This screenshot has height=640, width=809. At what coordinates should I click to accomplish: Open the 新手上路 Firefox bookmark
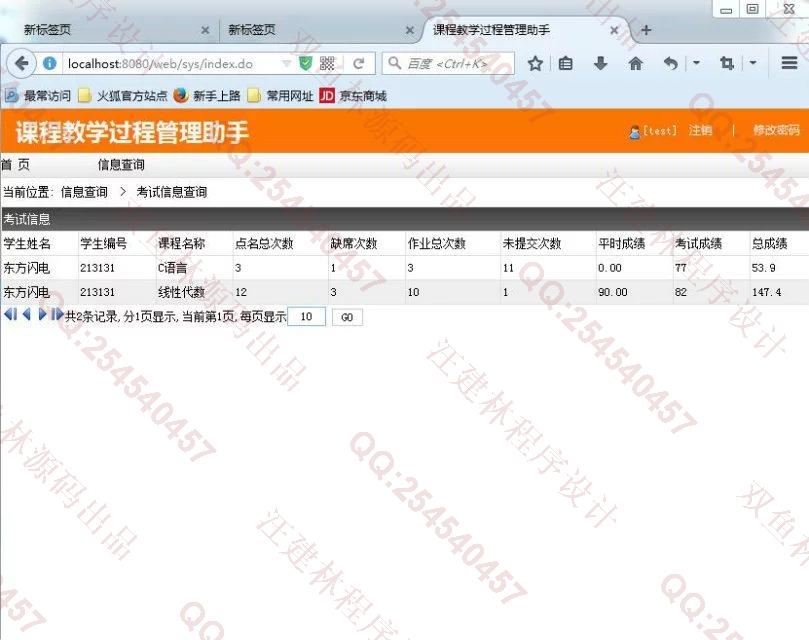click(x=207, y=95)
